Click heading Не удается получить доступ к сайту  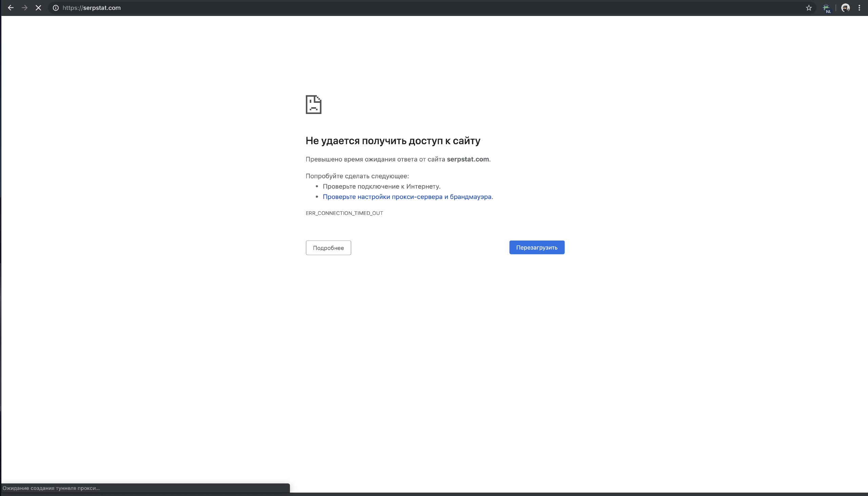(393, 141)
